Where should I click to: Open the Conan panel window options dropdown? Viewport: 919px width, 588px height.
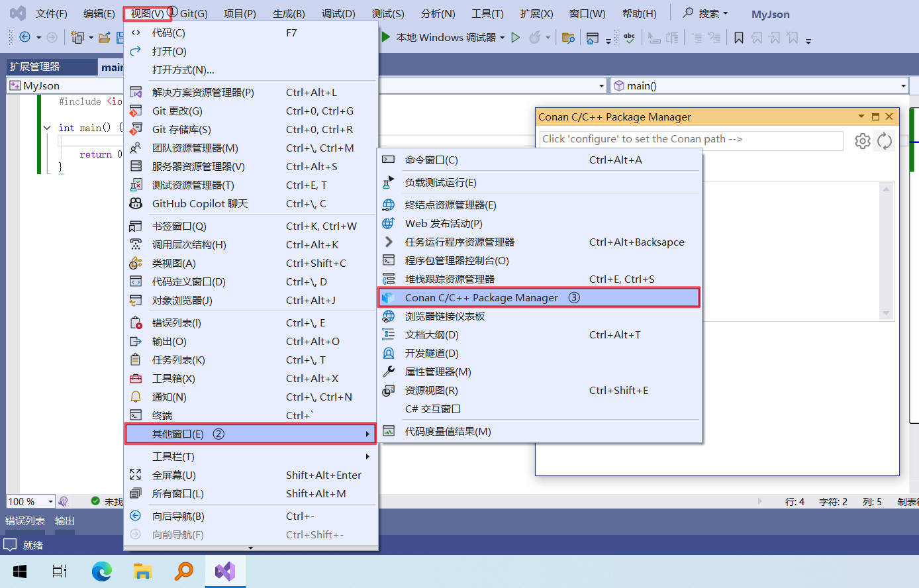tap(861, 117)
